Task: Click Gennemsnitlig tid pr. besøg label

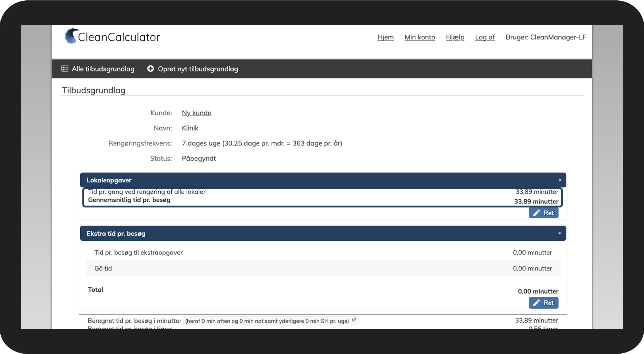Action: pyautogui.click(x=129, y=200)
